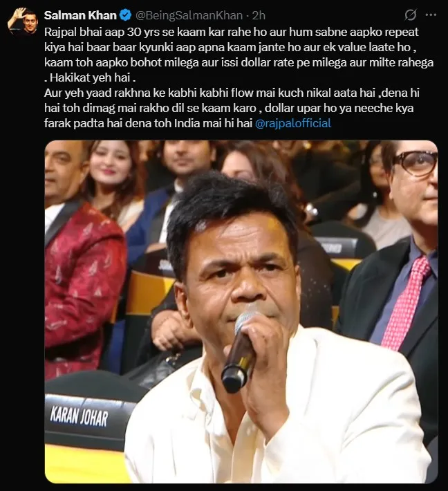448x491 pixels.
Task: Open the three-dot more options menu
Action: click(x=431, y=15)
